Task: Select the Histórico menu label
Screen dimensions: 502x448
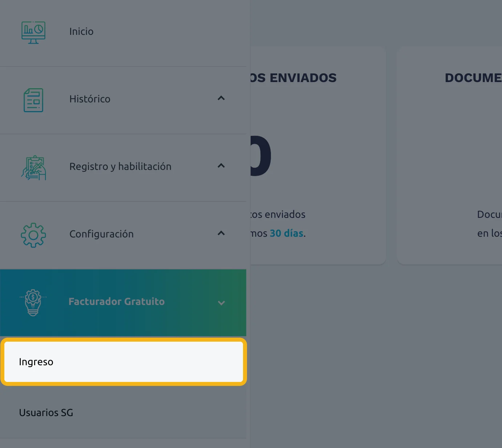Action: pos(90,99)
